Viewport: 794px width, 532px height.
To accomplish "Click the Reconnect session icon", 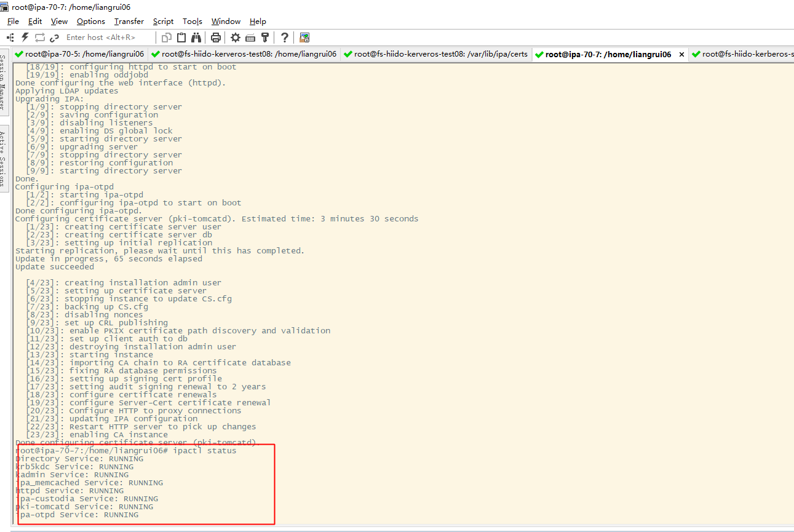I will pyautogui.click(x=40, y=38).
